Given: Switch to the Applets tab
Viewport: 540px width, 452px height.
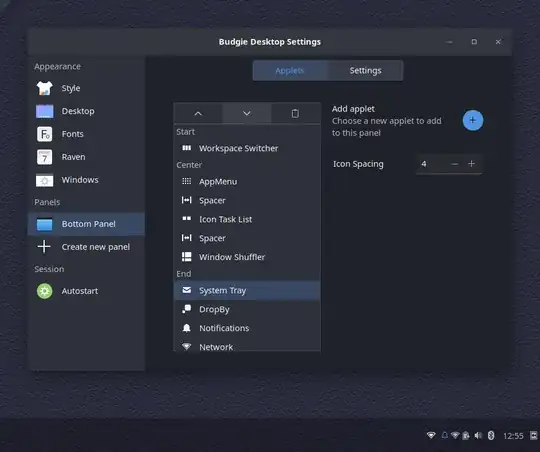Looking at the screenshot, I should point(290,71).
